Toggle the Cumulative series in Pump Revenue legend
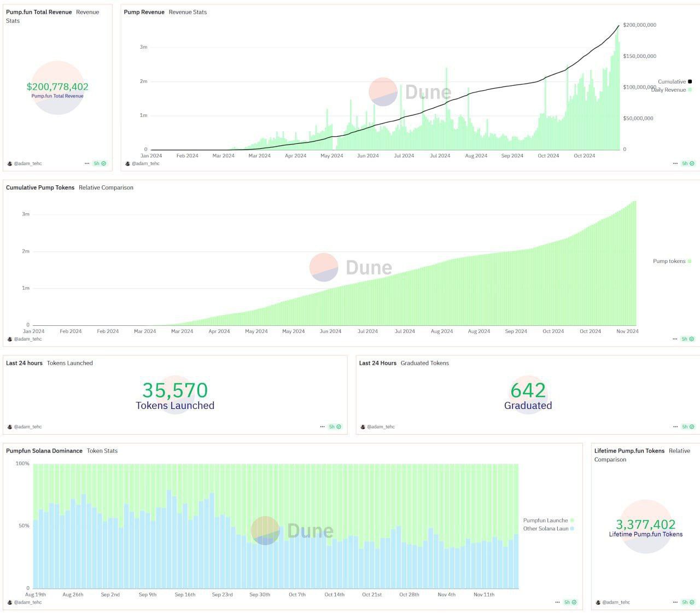This screenshot has width=700, height=614. click(x=675, y=81)
